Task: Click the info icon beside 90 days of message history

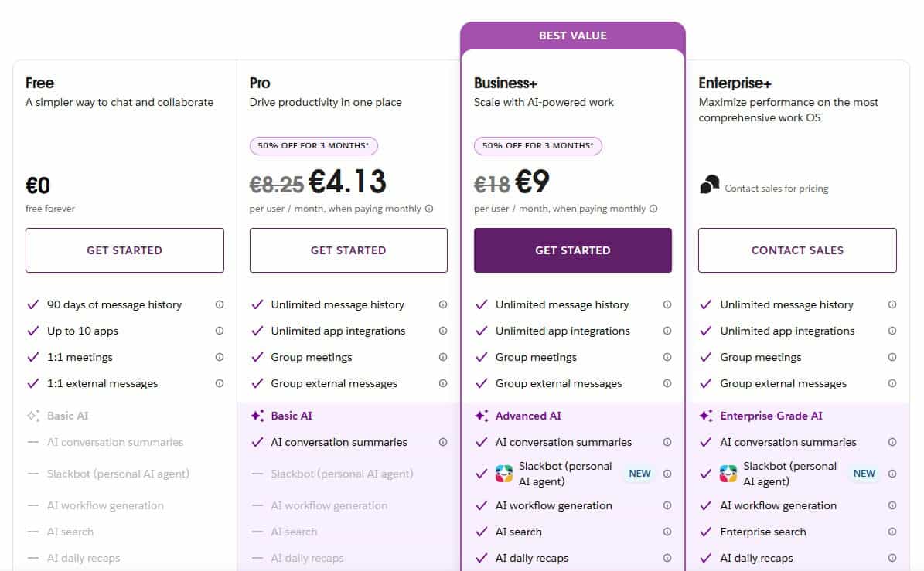Action: pos(219,304)
